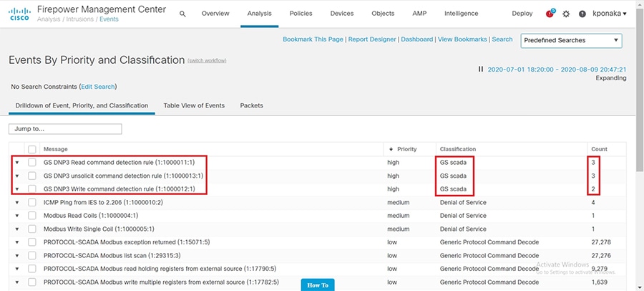The image size is (644, 291).
Task: Check the Modbus Read Coils row
Action: coord(32,216)
